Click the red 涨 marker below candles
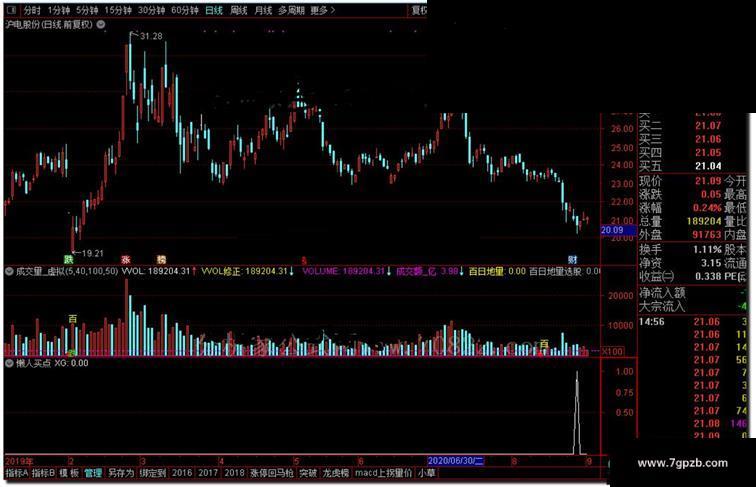 126,259
